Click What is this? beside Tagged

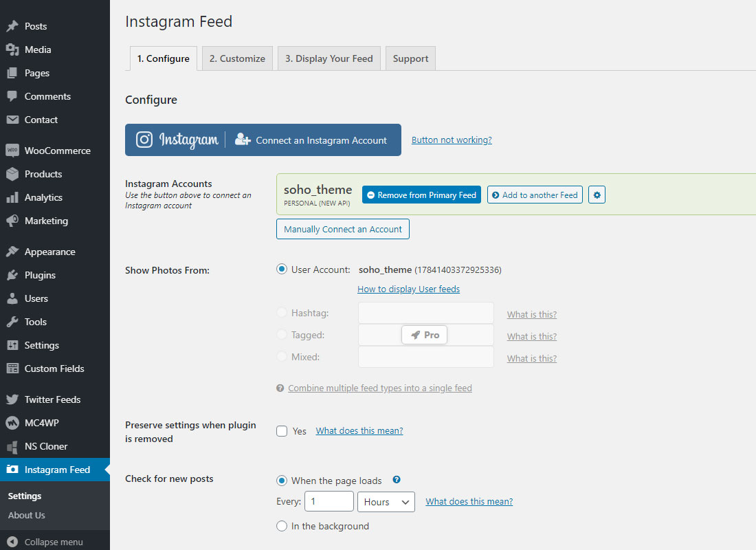(x=532, y=337)
